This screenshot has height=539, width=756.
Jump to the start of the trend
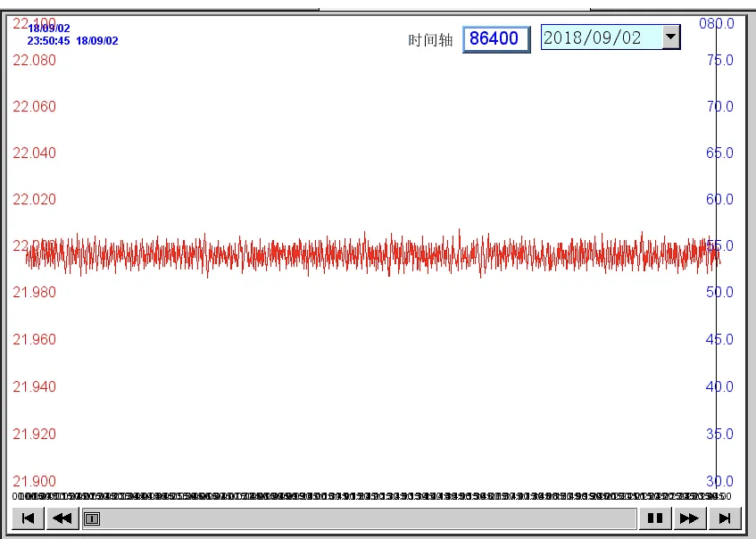29,518
